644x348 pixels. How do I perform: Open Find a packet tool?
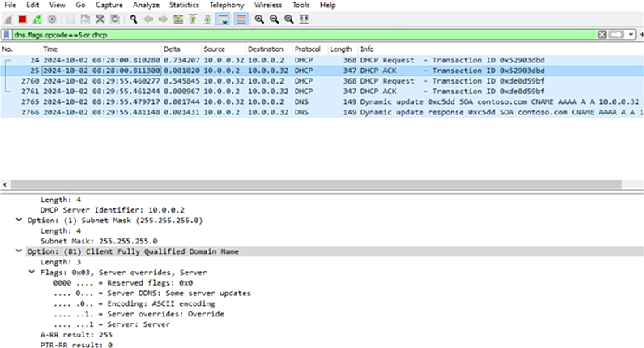tap(134, 19)
